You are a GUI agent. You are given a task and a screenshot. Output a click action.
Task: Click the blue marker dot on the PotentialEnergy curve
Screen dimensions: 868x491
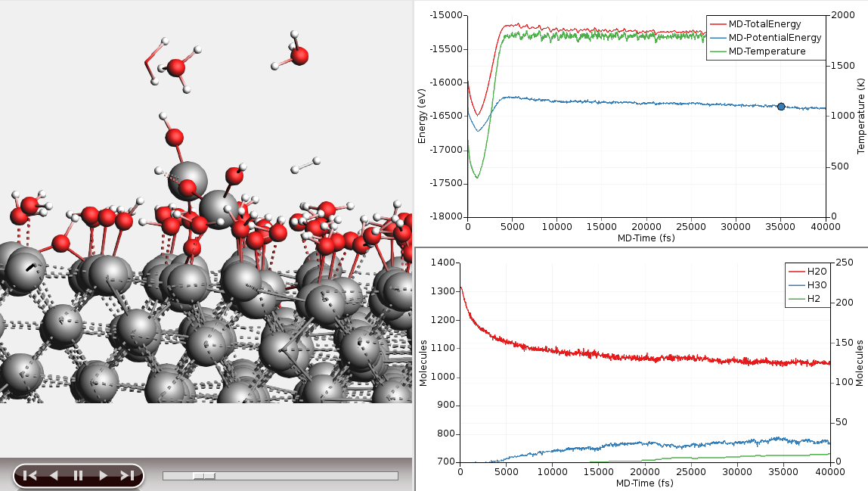point(781,107)
